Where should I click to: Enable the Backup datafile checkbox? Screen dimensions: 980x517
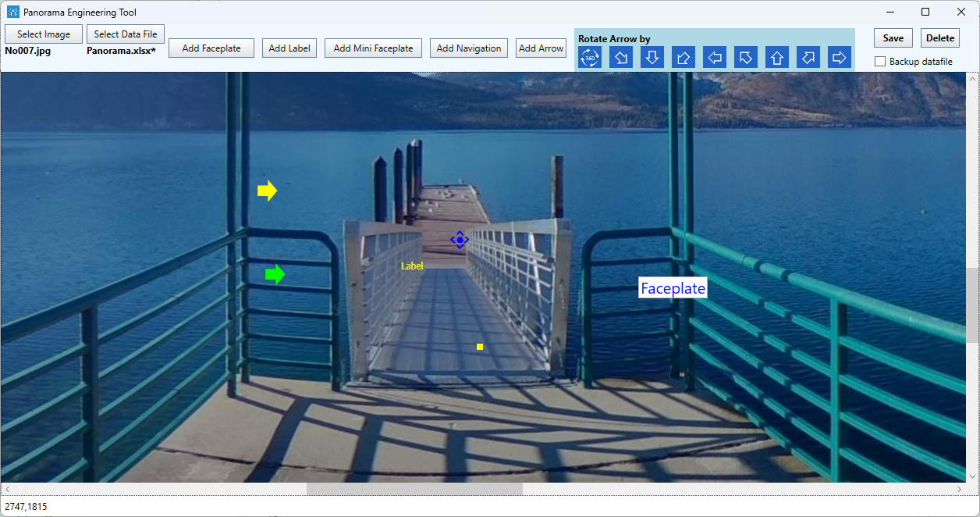(x=880, y=62)
